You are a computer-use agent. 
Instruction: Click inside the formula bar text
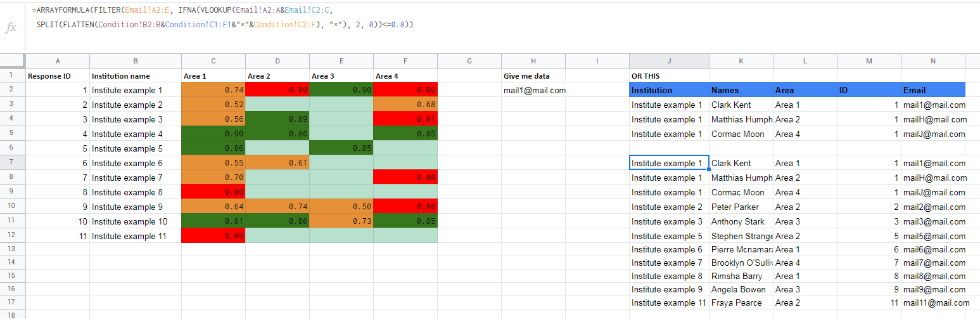click(x=222, y=18)
